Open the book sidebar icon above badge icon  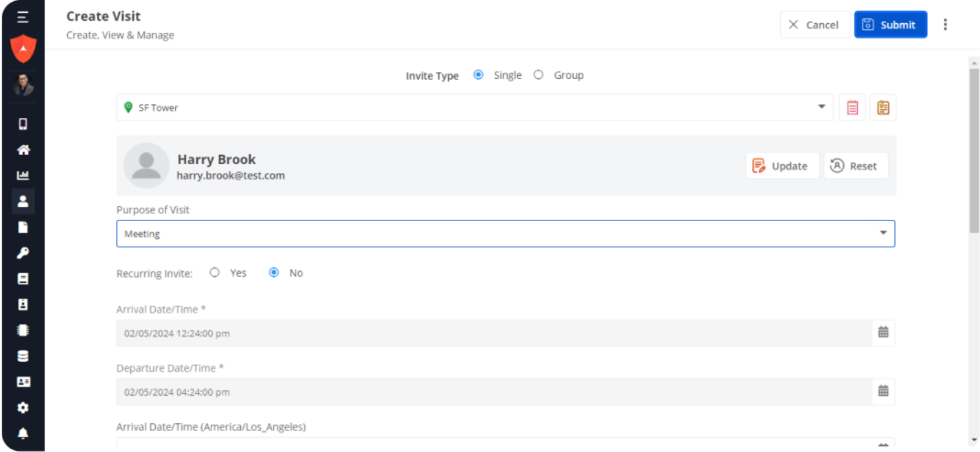23,279
